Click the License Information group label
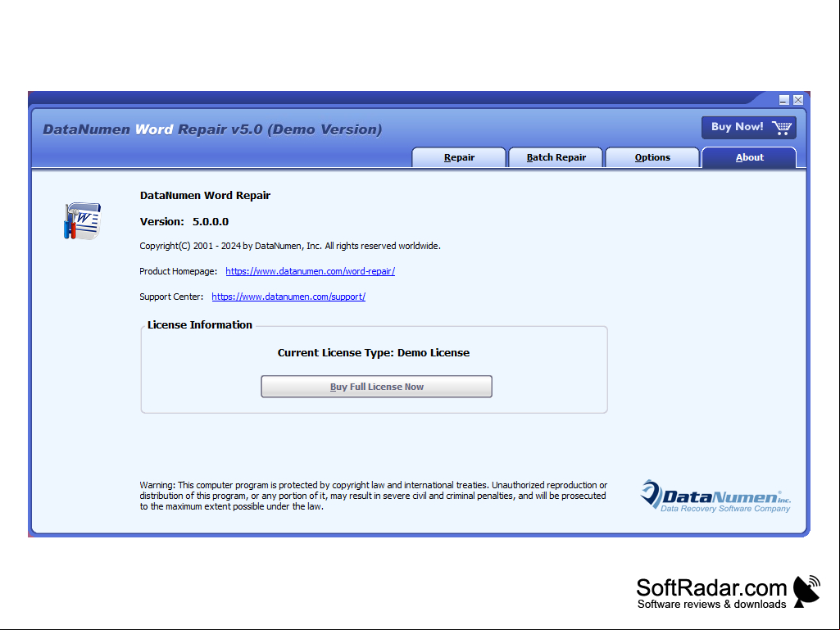The height and width of the screenshot is (630, 840). point(199,325)
